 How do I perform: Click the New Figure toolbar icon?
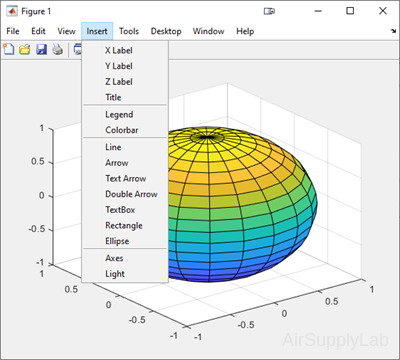click(x=9, y=49)
